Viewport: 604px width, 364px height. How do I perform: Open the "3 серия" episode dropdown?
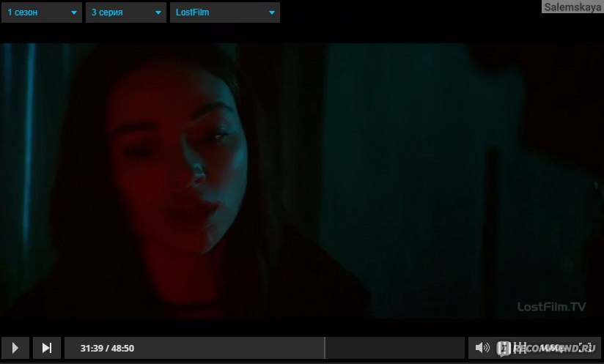126,12
